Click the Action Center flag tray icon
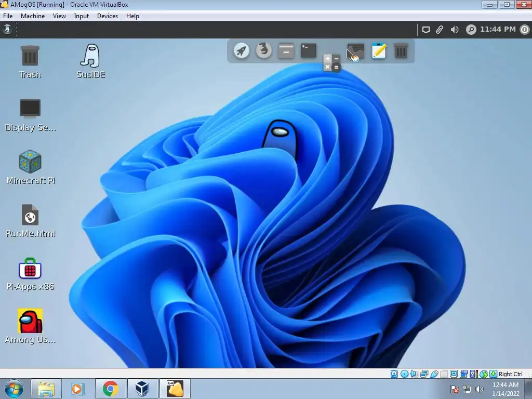Screen dimensions: 532x399 pyautogui.click(x=455, y=389)
